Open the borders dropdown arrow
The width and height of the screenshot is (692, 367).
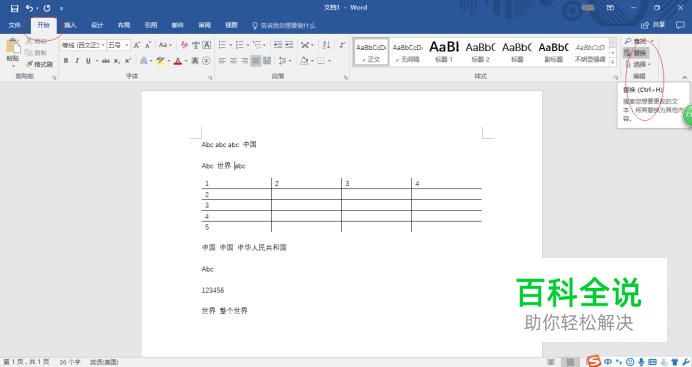click(x=330, y=61)
